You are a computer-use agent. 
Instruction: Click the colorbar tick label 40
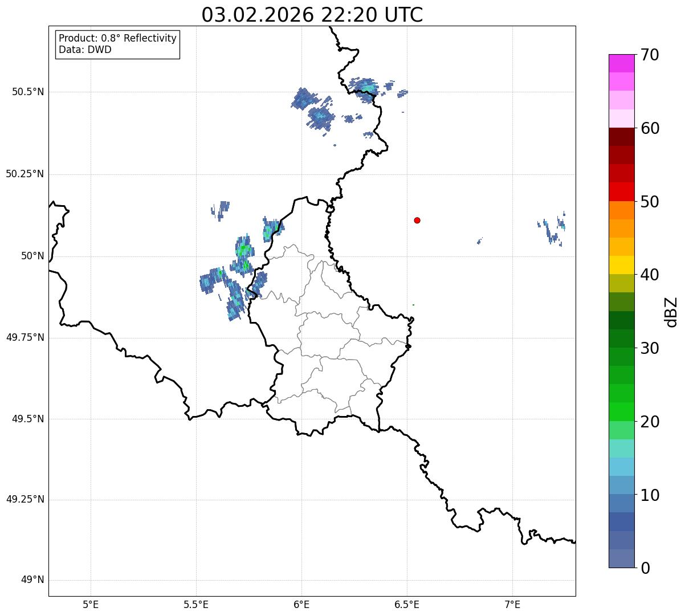[x=650, y=275]
